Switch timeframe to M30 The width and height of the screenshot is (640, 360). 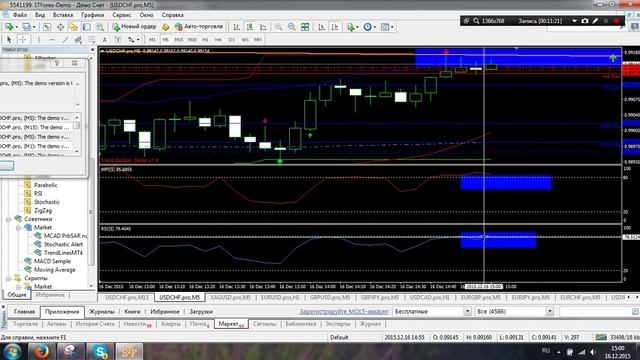click(192, 40)
